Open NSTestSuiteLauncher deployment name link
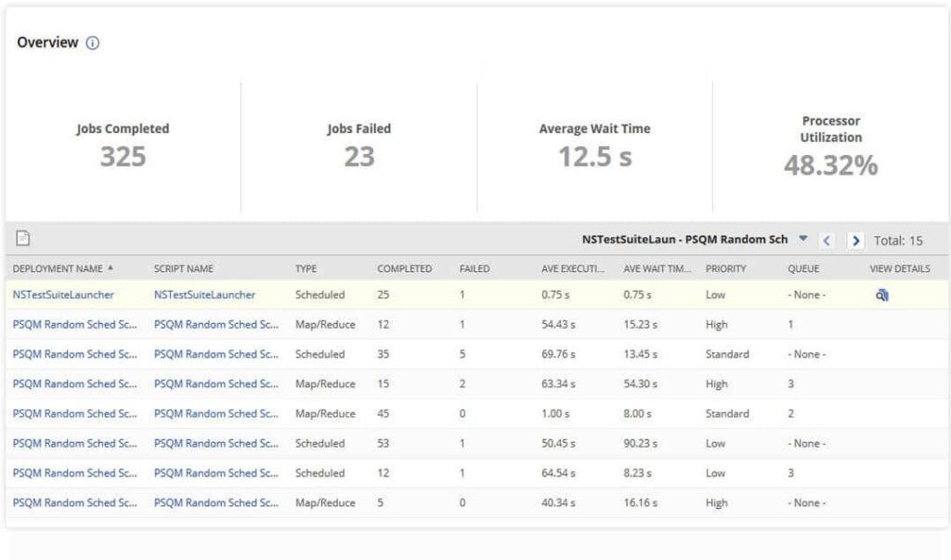 point(64,294)
